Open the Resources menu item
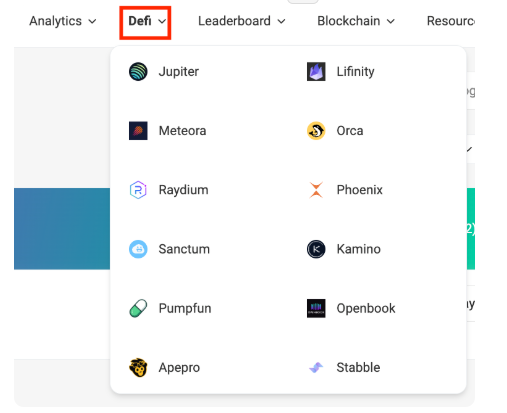 [451, 21]
